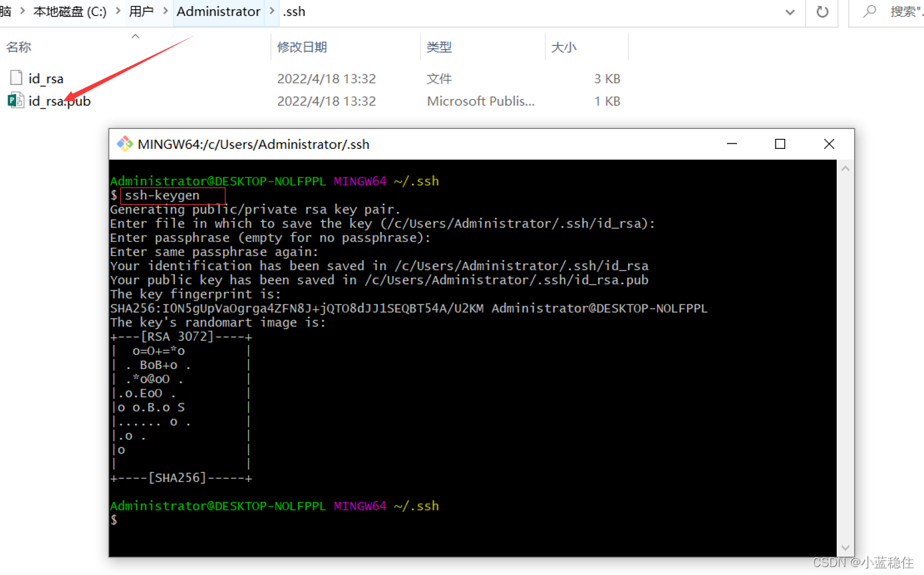Click 'Enter file in which to save' line
The width and height of the screenshot is (924, 575).
(383, 223)
